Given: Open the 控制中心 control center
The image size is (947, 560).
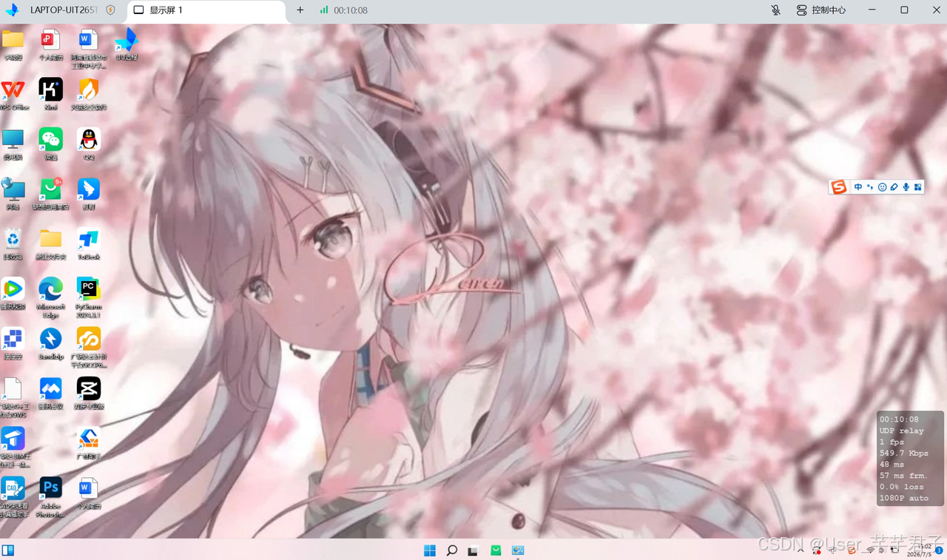Looking at the screenshot, I should click(821, 10).
